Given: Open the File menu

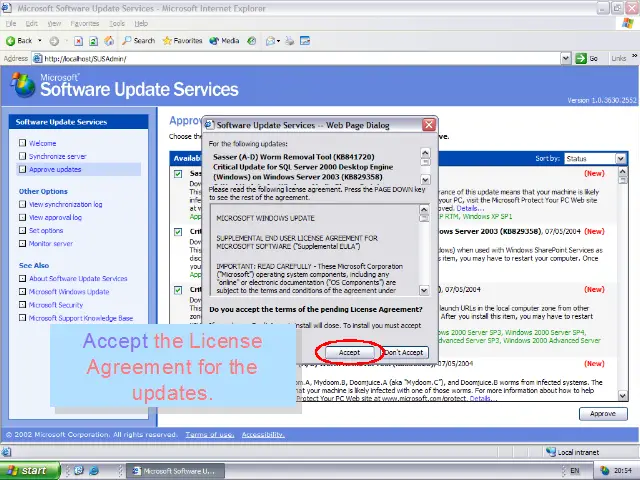Looking at the screenshot, I should (x=11, y=23).
